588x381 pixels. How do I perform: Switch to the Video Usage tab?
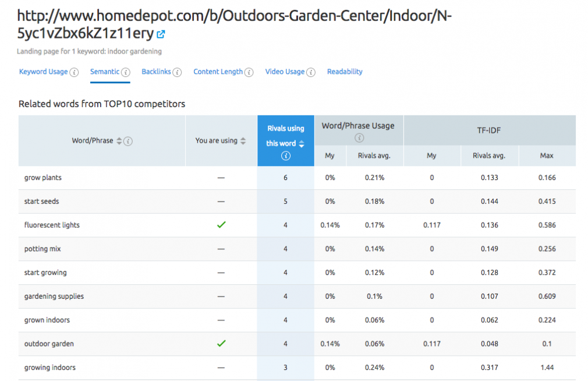285,72
